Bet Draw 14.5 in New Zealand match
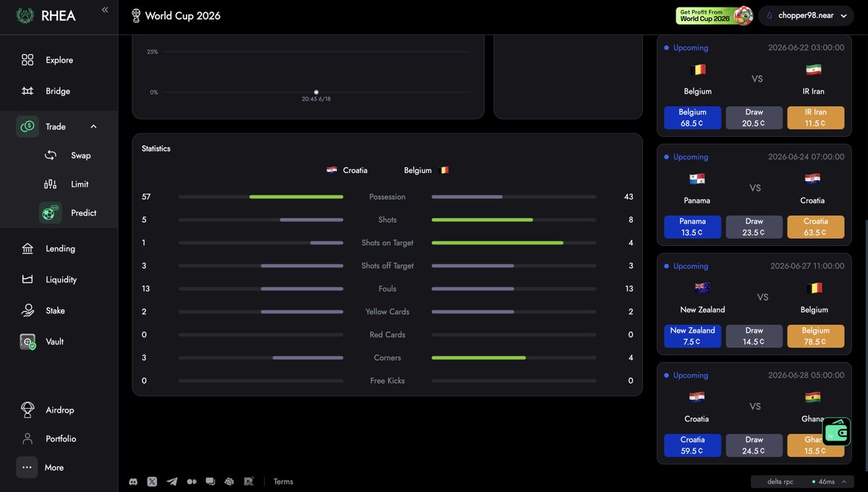This screenshot has width=868, height=492. pos(754,336)
